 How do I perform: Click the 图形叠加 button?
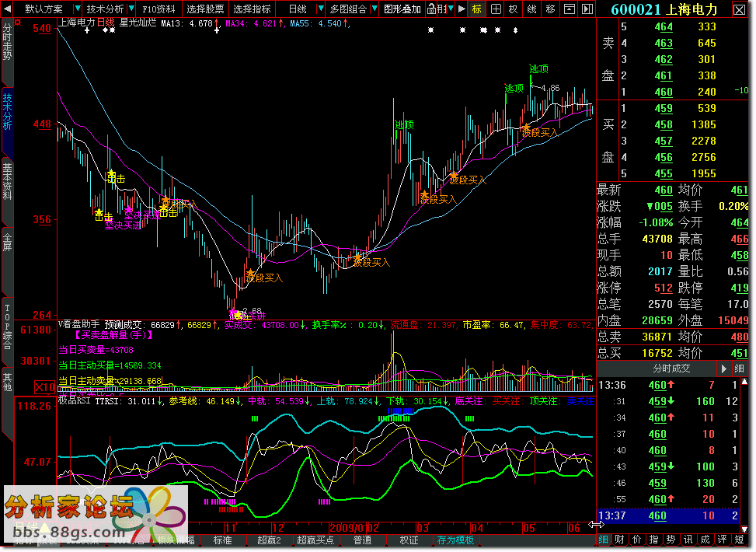[x=402, y=9]
